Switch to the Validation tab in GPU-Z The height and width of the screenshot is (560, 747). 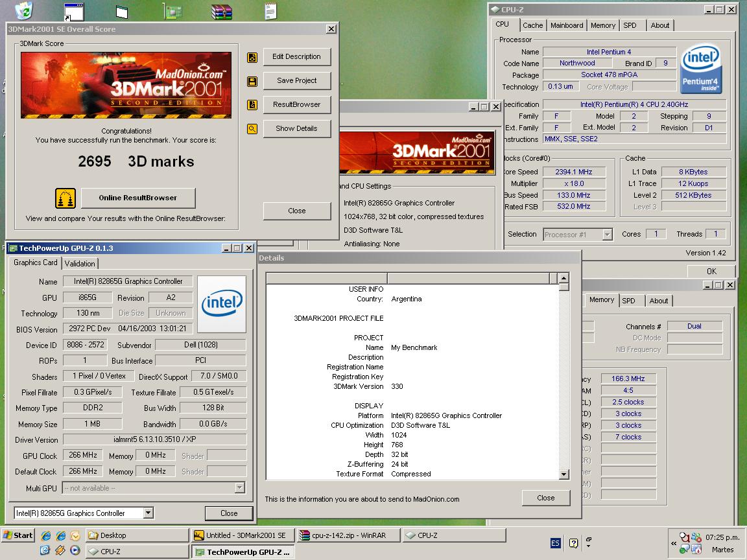80,263
